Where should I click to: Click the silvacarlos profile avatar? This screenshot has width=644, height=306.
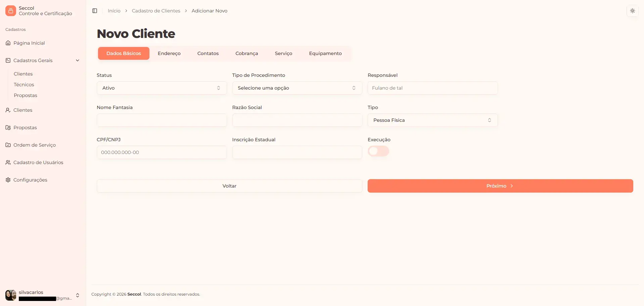tap(10, 295)
